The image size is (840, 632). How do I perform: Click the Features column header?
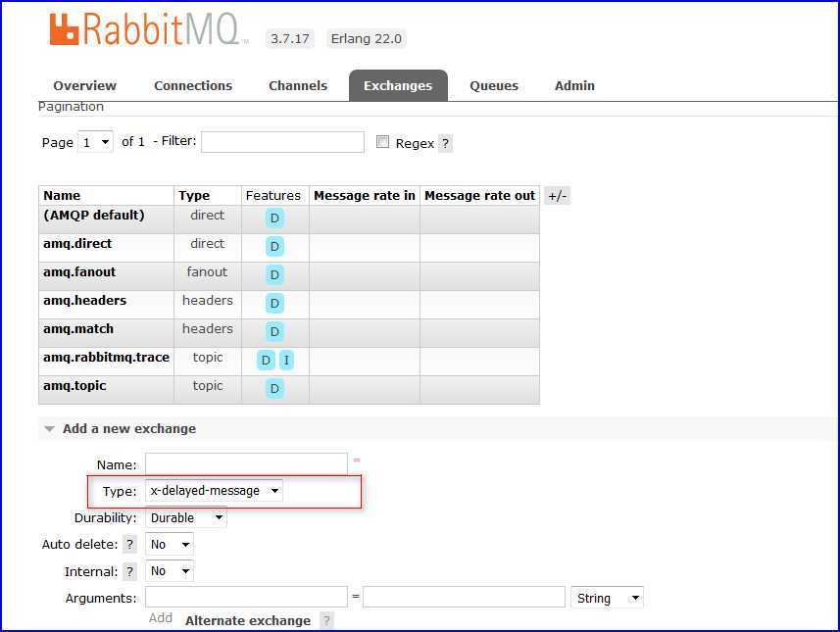pyautogui.click(x=273, y=196)
